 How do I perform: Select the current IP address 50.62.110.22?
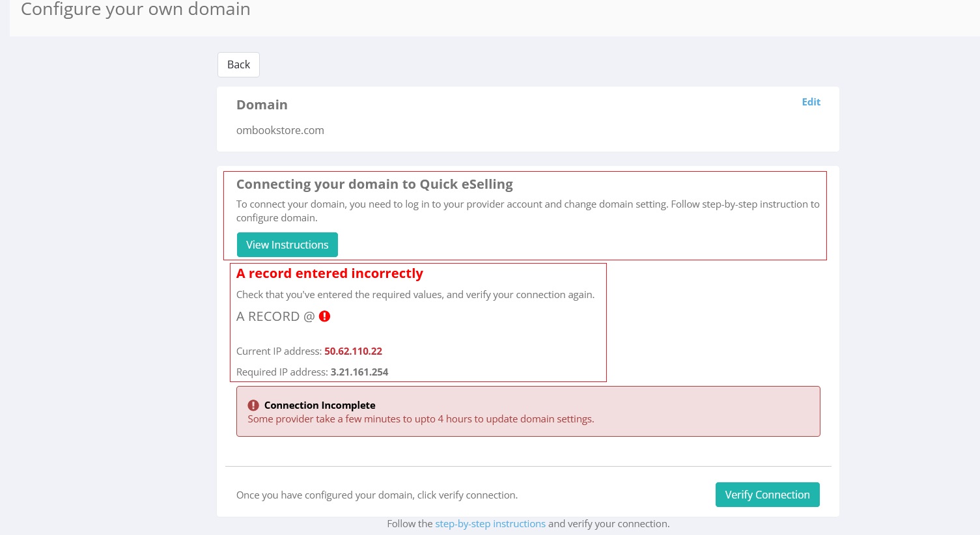(x=353, y=351)
